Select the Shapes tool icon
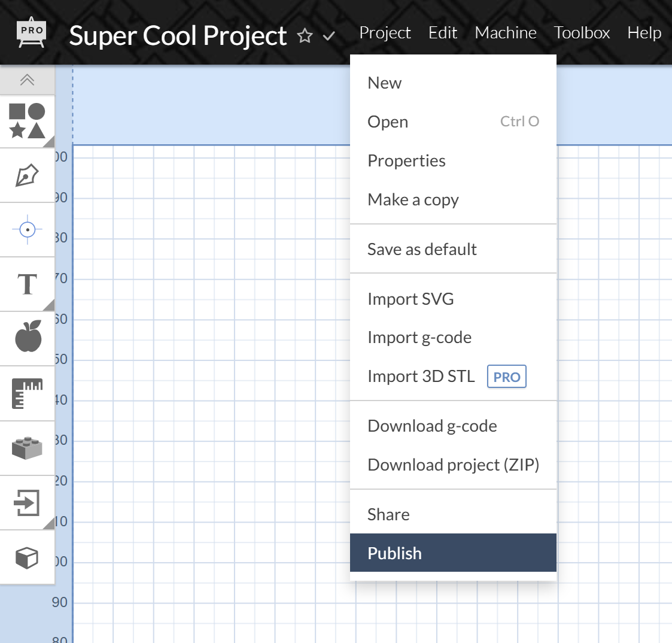This screenshot has width=672, height=643. click(x=27, y=121)
